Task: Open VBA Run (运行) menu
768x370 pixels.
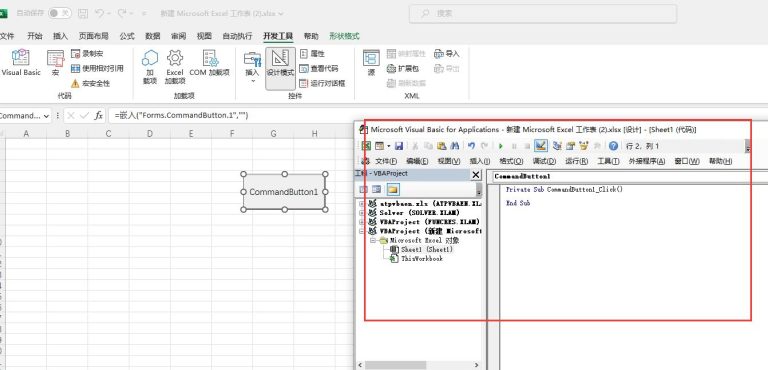Action: (576, 161)
